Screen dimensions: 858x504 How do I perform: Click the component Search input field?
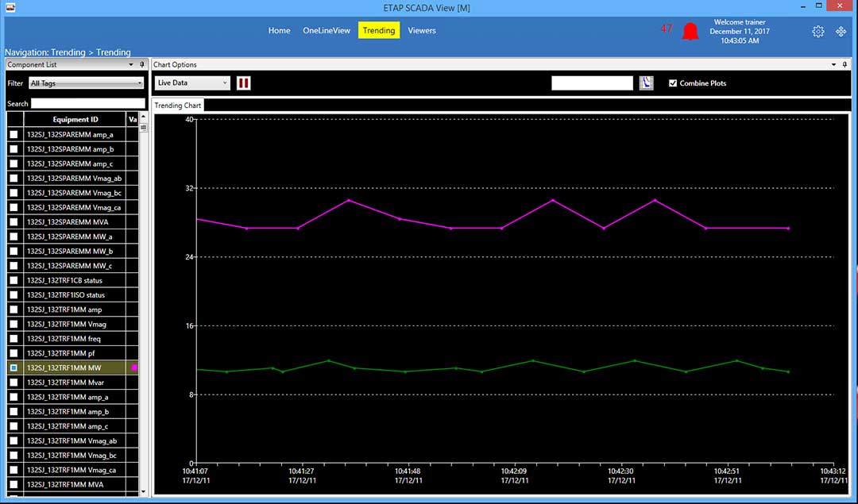click(87, 103)
